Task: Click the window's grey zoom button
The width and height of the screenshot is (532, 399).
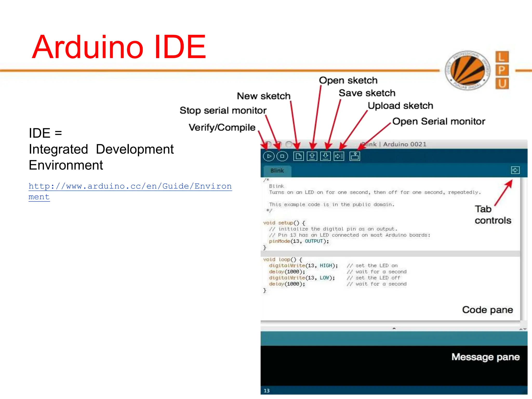Action: click(289, 144)
